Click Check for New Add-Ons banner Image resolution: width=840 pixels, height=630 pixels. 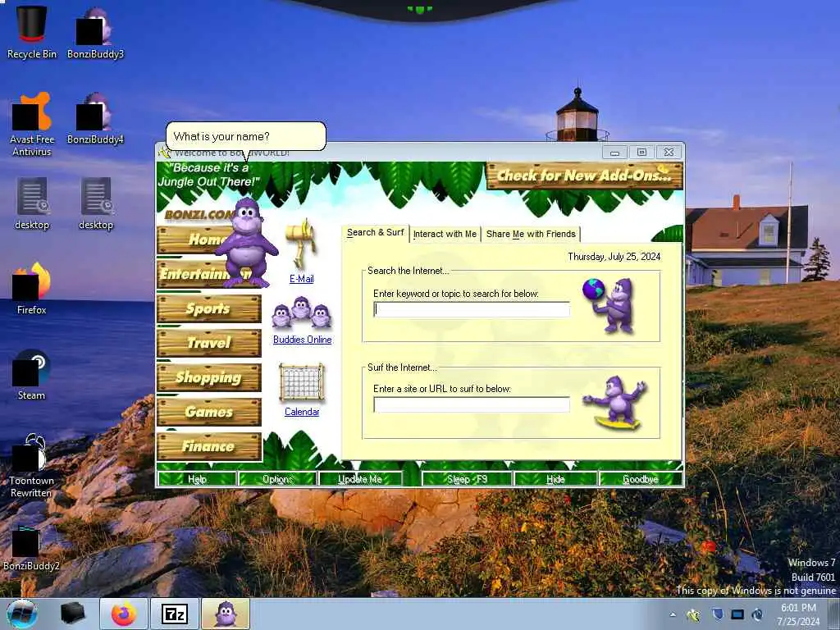[x=584, y=176]
